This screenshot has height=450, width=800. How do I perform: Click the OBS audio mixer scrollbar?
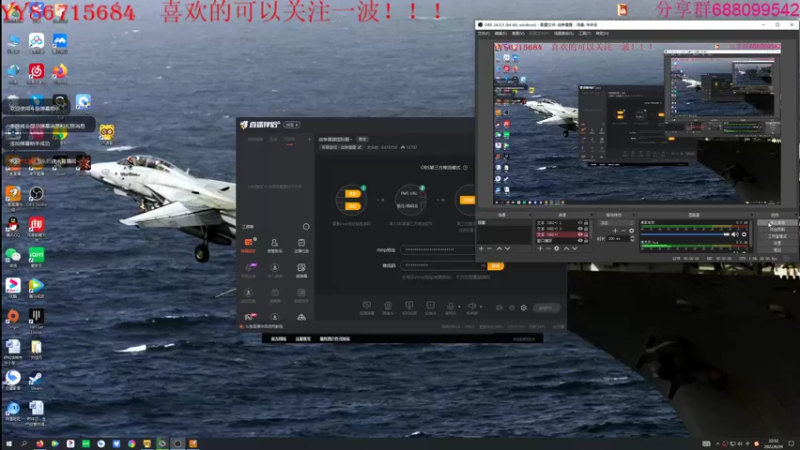coord(749,236)
